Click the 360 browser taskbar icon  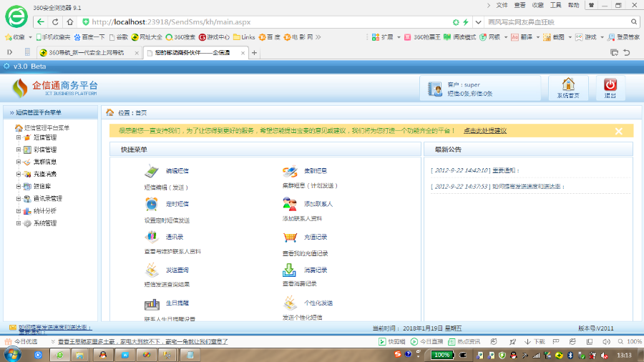59,355
